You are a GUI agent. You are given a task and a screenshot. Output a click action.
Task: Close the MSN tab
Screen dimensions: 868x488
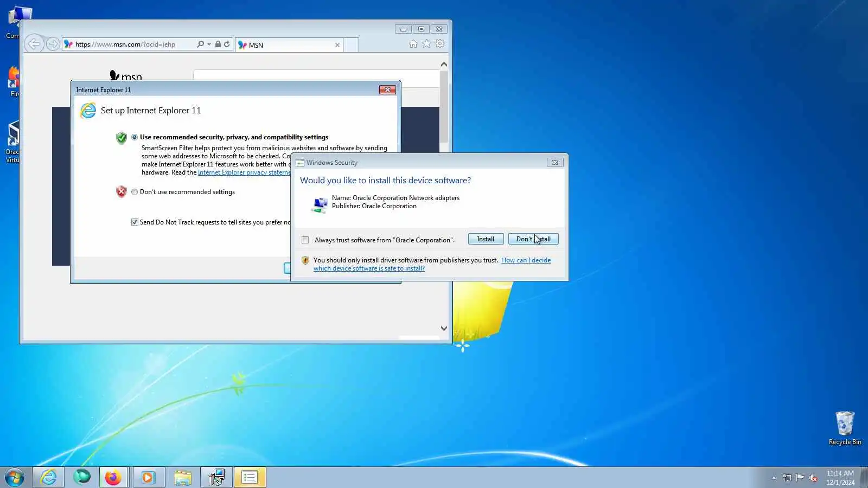[x=337, y=45]
